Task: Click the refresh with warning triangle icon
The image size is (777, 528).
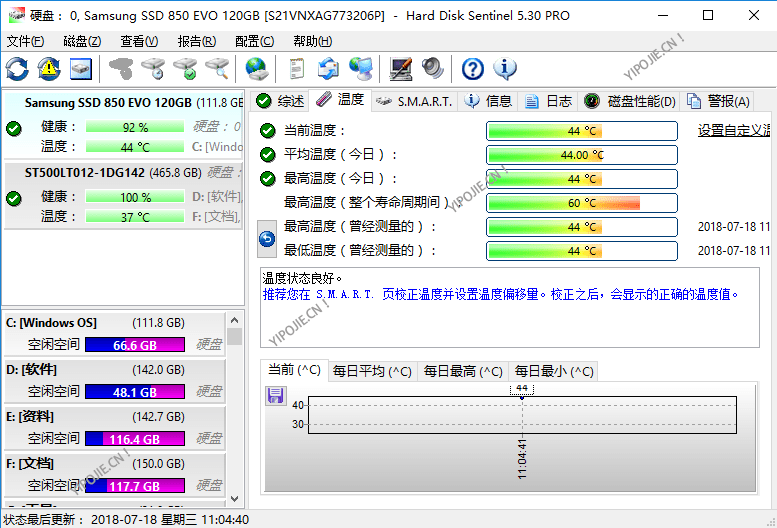Action: [x=49, y=69]
